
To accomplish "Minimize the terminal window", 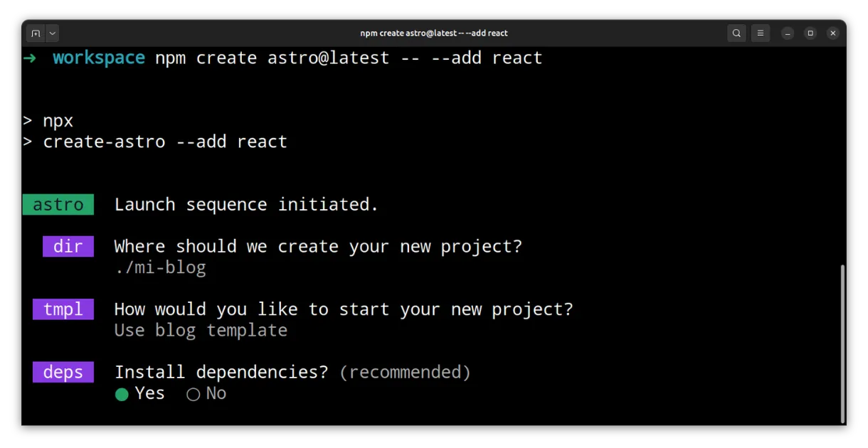I will pyautogui.click(x=788, y=33).
